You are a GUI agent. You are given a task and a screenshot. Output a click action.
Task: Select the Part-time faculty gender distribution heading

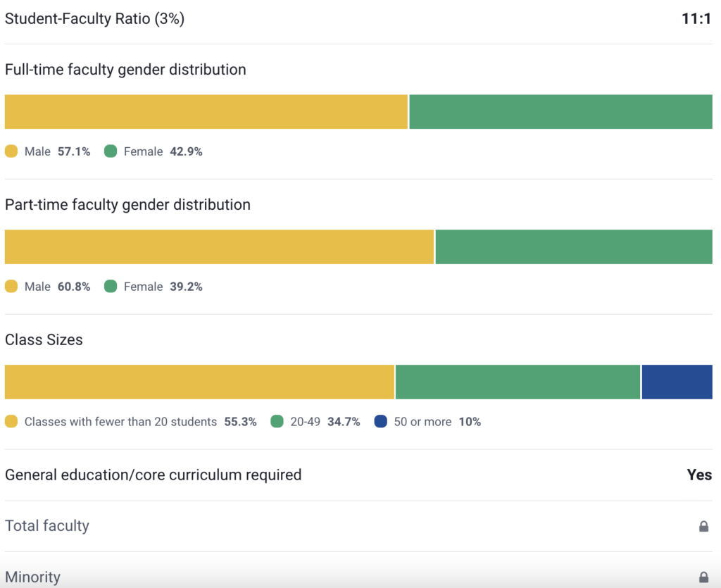click(x=127, y=204)
